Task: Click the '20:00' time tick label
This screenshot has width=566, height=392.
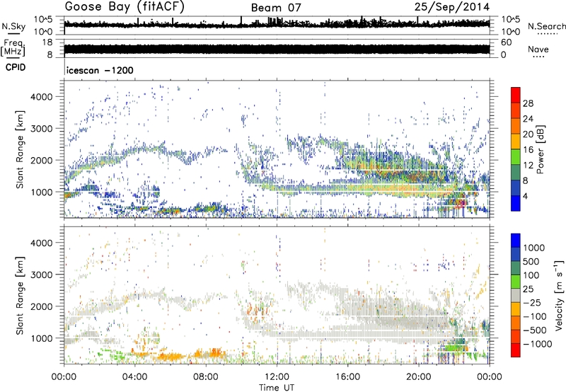Action: pos(418,377)
